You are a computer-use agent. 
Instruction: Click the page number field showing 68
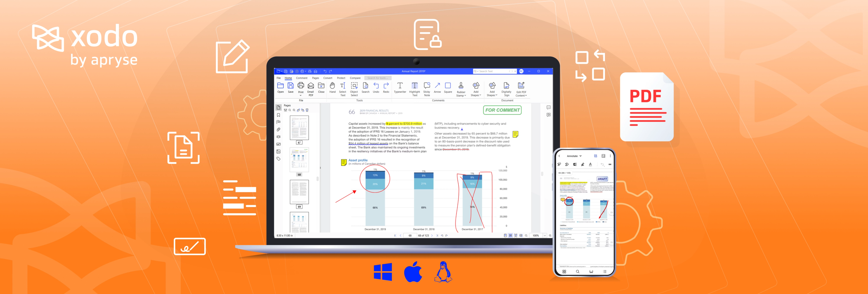point(410,236)
